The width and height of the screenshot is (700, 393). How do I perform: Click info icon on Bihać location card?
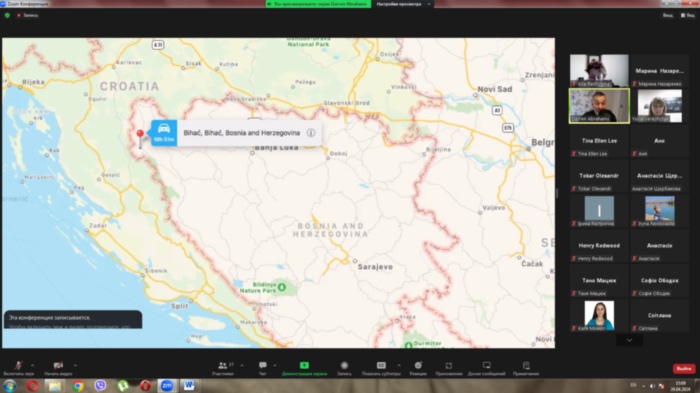(x=311, y=133)
